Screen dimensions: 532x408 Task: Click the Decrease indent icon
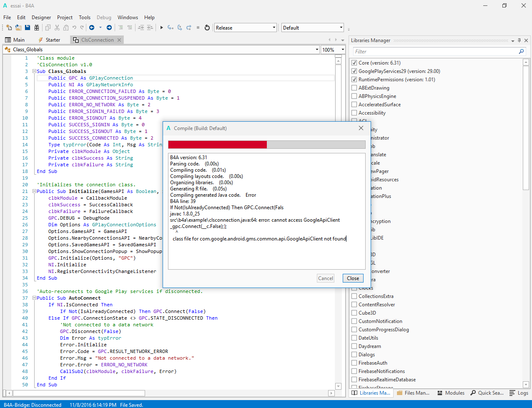click(141, 28)
